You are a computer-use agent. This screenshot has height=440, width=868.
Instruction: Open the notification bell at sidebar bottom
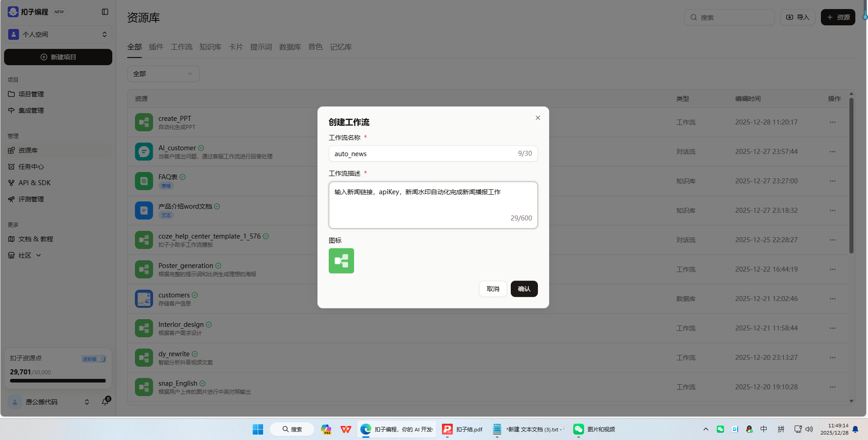point(105,402)
